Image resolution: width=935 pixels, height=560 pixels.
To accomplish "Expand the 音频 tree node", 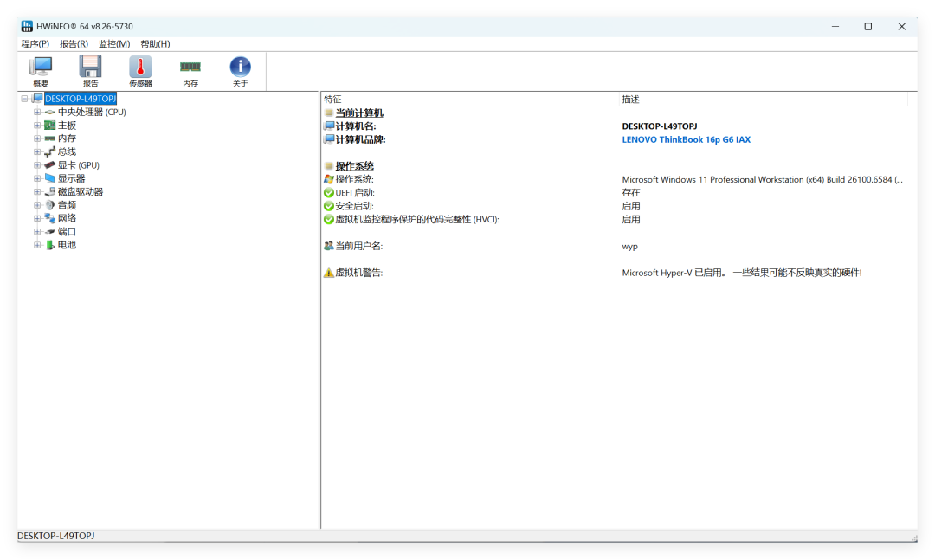I will pos(37,205).
